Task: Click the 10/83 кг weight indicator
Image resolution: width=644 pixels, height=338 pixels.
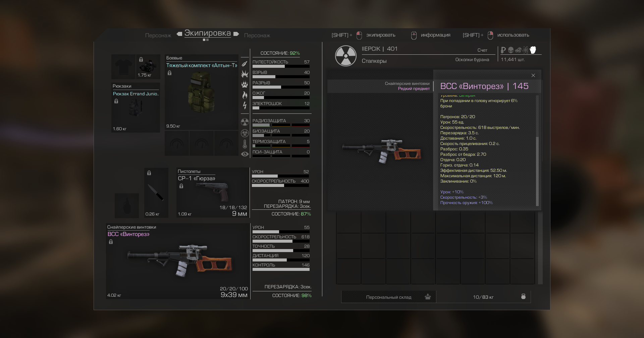Action: point(483,297)
